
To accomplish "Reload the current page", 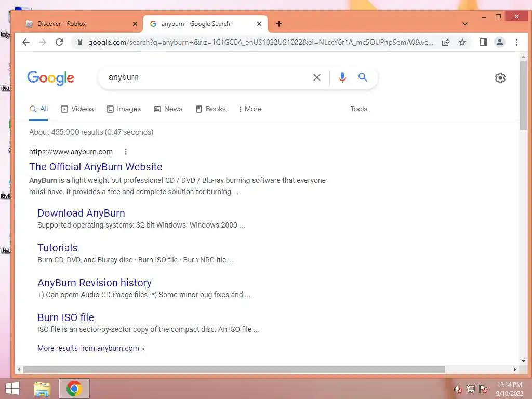I will click(x=59, y=43).
